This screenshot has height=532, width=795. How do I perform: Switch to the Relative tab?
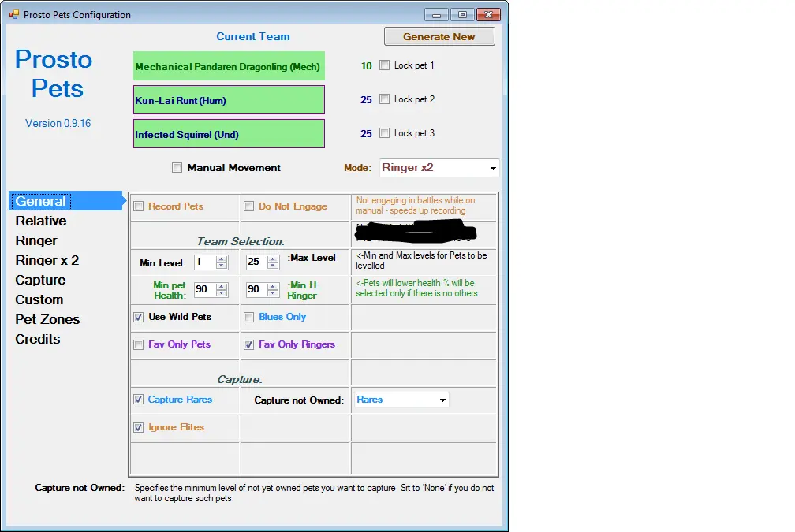point(41,221)
